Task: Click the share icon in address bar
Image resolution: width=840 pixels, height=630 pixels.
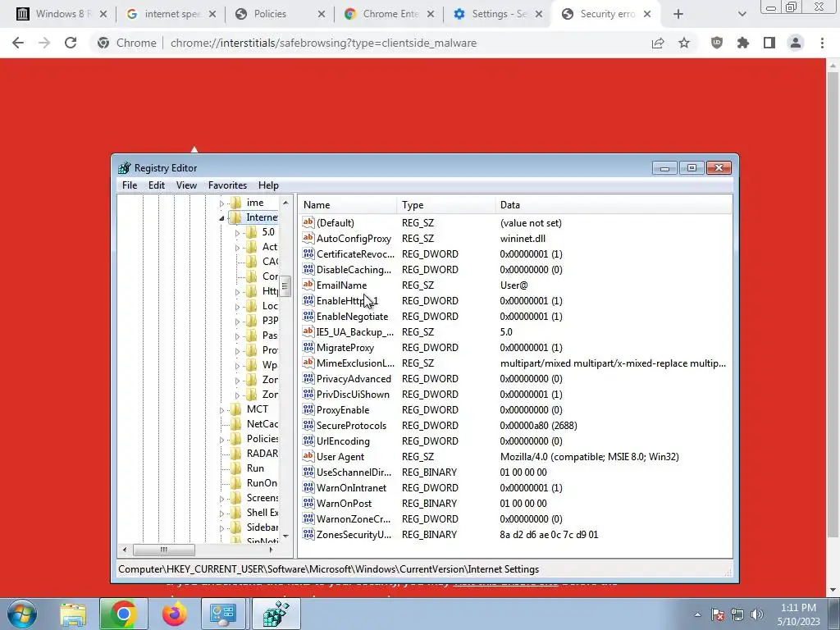Action: (x=658, y=43)
